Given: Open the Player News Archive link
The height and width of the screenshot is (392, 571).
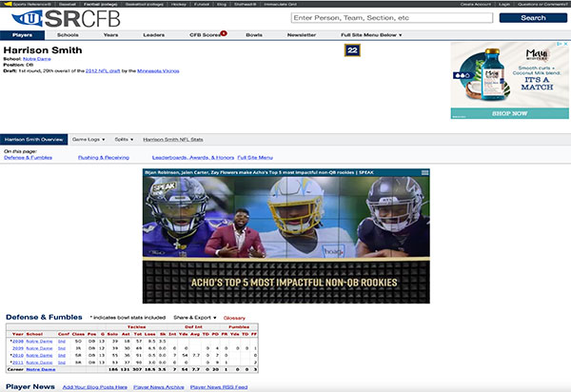Looking at the screenshot, I should coord(159,387).
